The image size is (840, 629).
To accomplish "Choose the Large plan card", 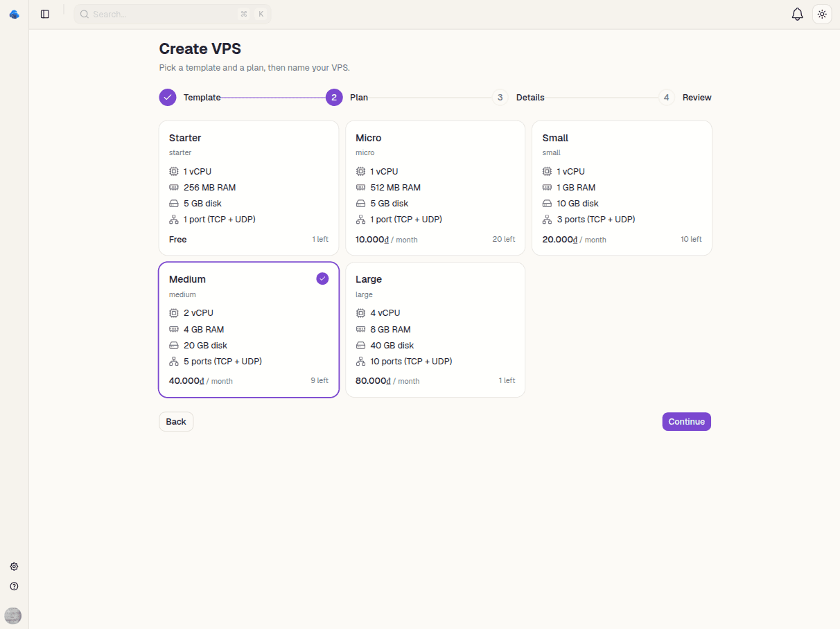I will pyautogui.click(x=435, y=330).
